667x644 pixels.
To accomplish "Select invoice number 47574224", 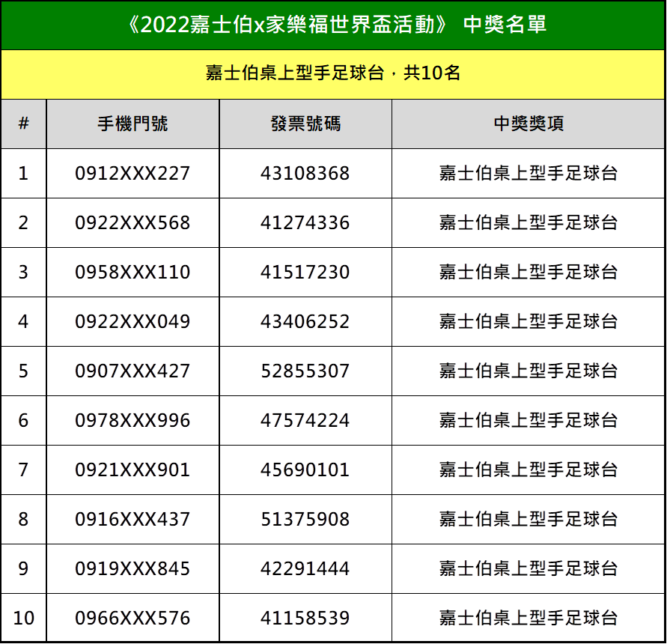I will [305, 421].
